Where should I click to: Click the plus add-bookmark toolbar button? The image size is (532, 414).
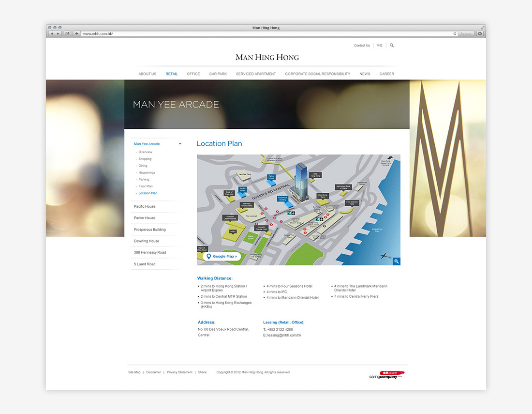coord(76,34)
